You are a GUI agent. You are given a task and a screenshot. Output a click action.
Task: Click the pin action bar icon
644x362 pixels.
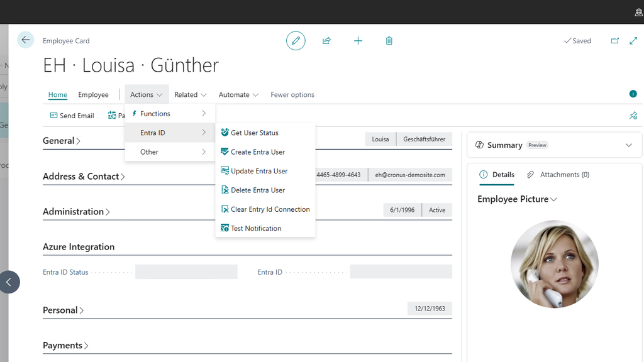tap(633, 116)
